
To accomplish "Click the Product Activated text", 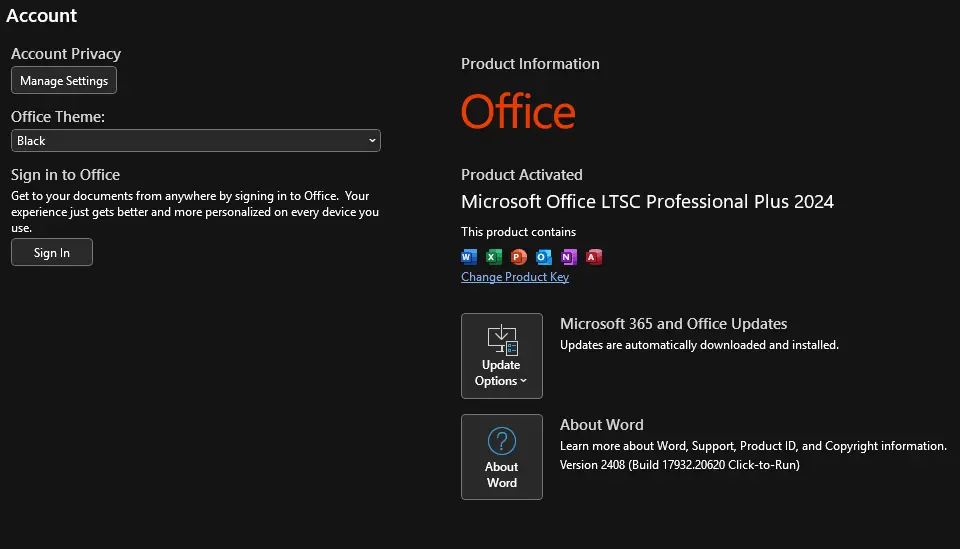I will click(x=522, y=174).
